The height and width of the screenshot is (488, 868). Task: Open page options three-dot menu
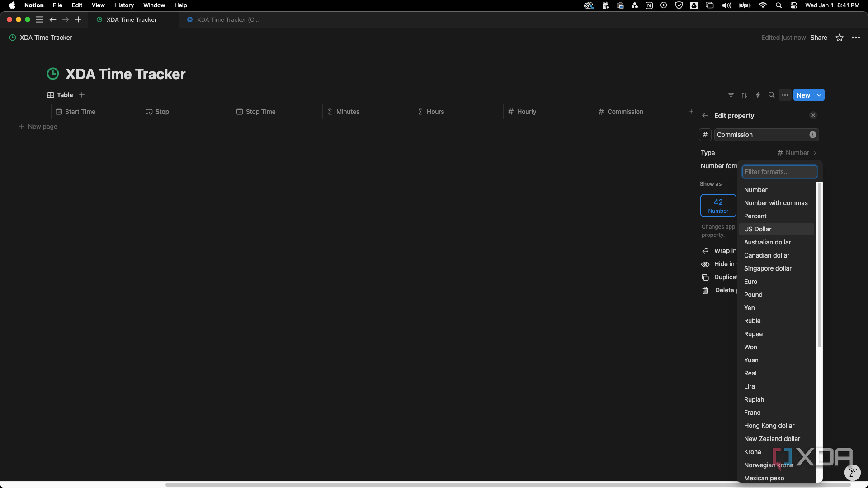[x=856, y=38]
